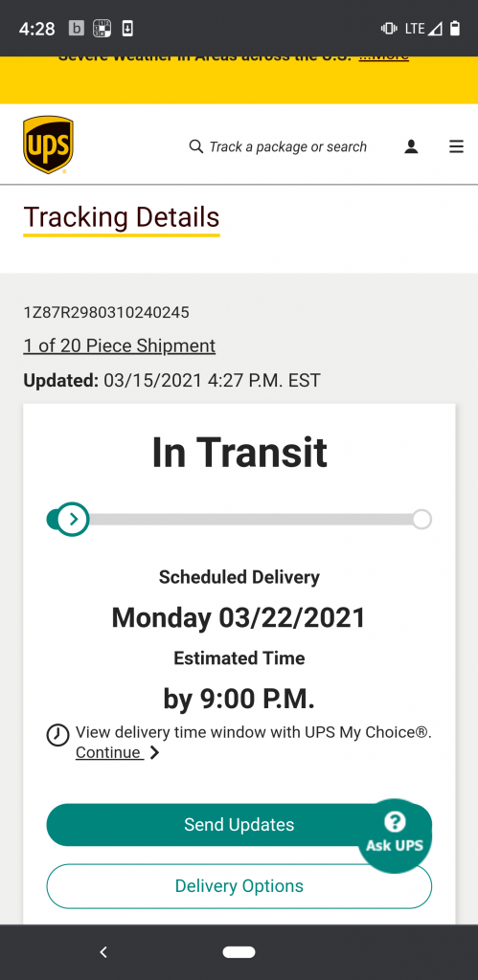Tap the search magnifier icon
Viewport: 478px width, 980px height.
pyautogui.click(x=195, y=146)
